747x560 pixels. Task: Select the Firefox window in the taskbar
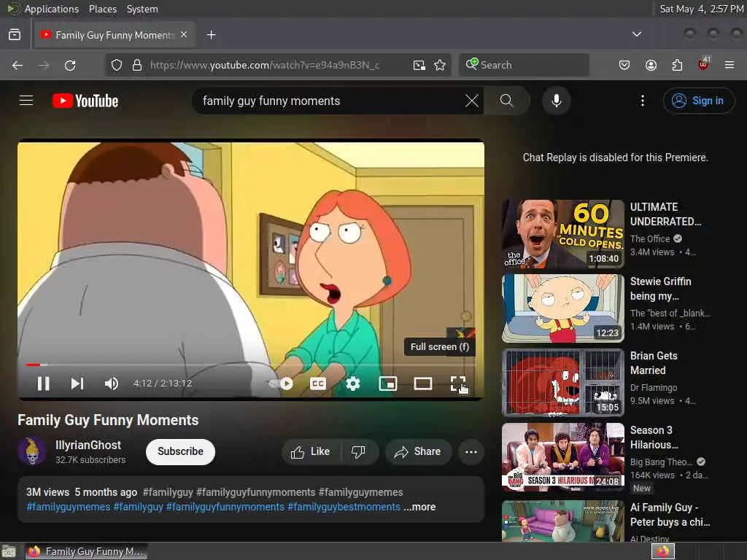(86, 551)
